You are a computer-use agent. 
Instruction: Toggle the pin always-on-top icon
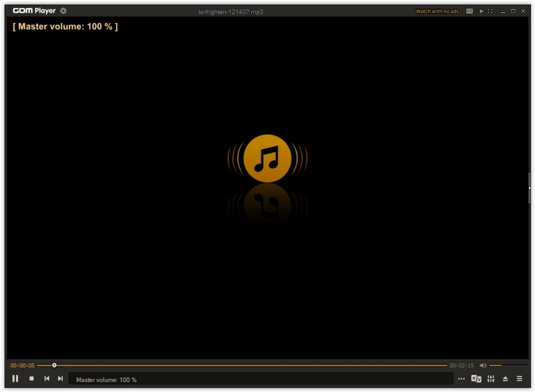pos(481,11)
